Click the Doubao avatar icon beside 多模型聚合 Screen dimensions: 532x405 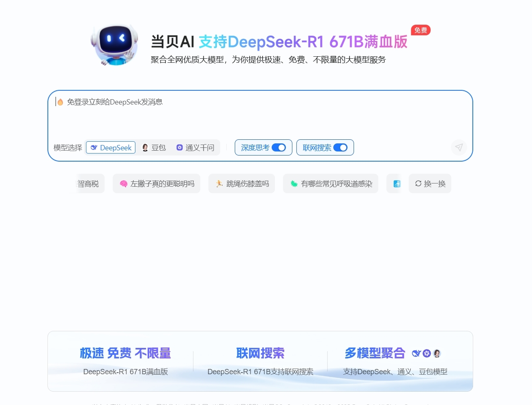[437, 354]
